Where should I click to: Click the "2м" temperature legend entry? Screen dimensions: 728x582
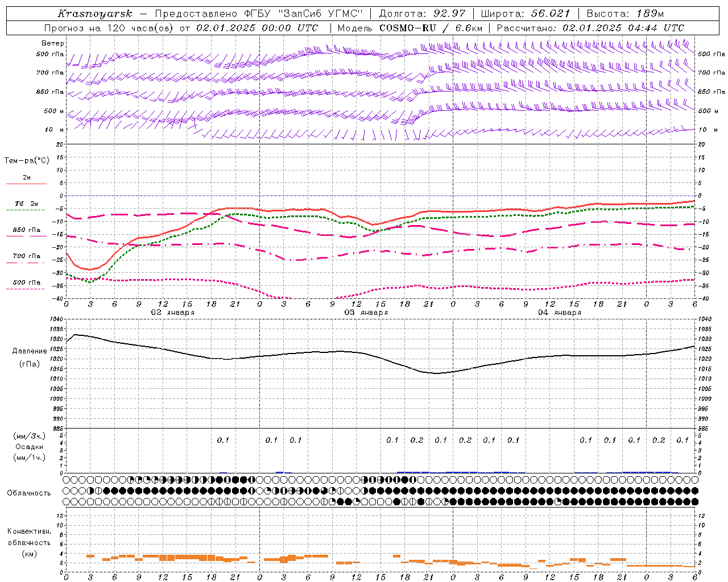point(27,178)
